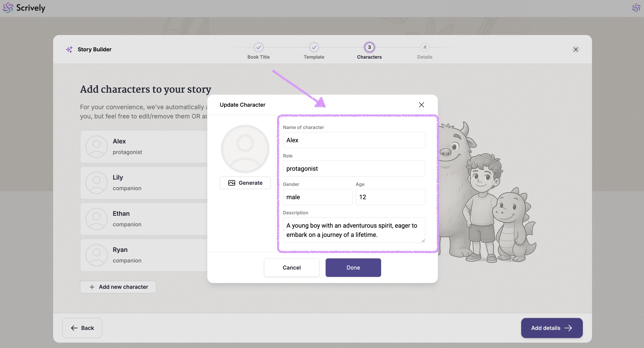Click Alex's avatar icon in character list

[96, 147]
